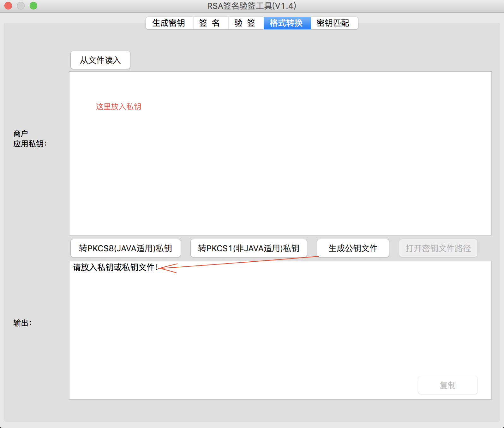The image size is (504, 428).
Task: Click the gray minimize window button
Action: pyautogui.click(x=21, y=6)
